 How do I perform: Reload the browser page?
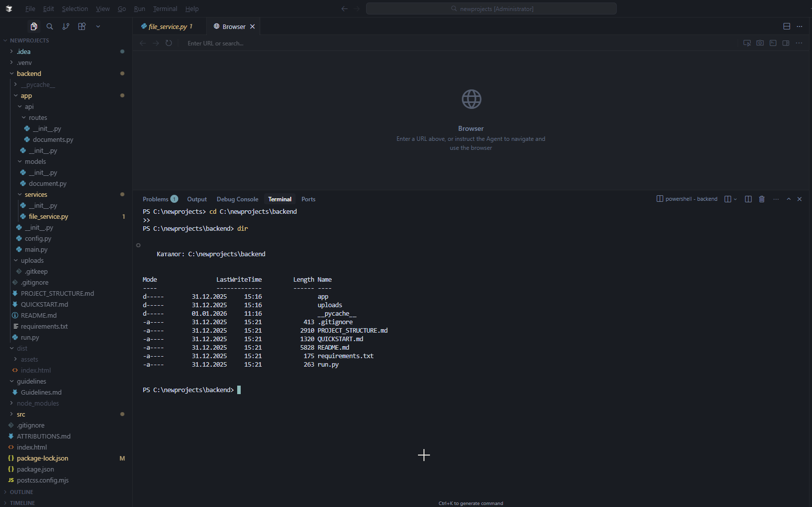(169, 43)
